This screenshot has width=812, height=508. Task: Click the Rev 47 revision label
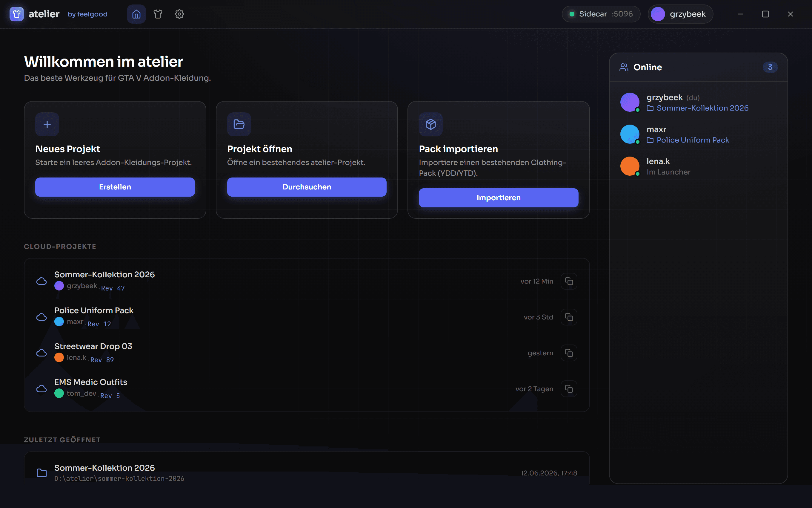[113, 288]
